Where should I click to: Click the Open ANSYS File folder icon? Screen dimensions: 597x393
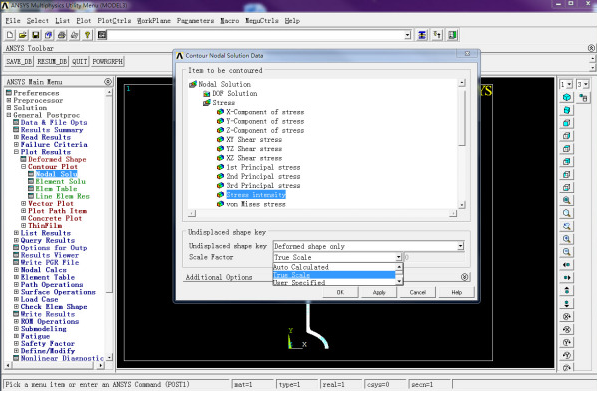tap(23, 35)
